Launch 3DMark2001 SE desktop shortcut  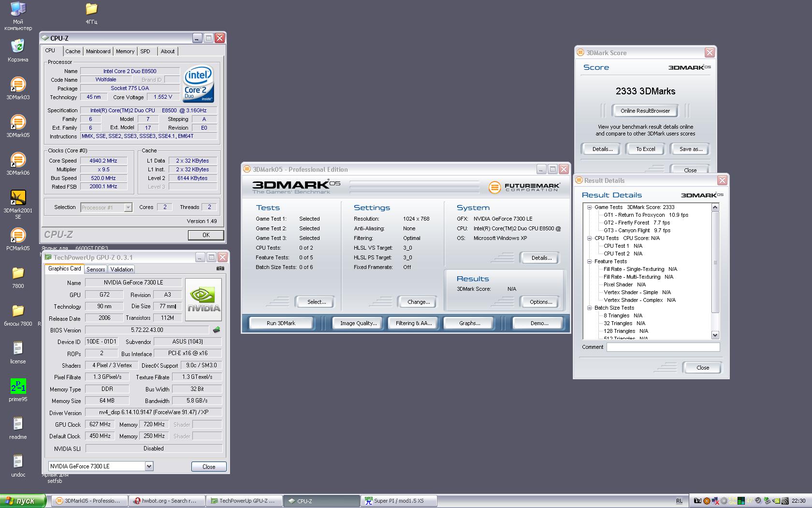pyautogui.click(x=18, y=204)
